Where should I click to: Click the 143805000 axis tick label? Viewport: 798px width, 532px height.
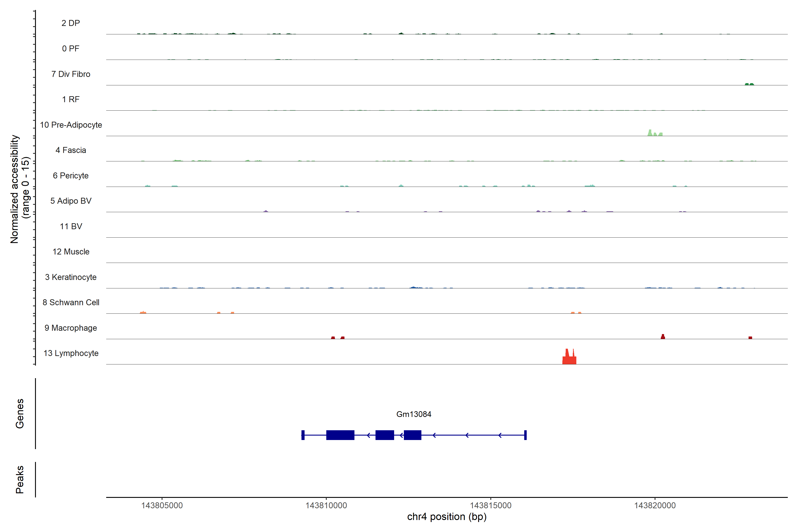[162, 505]
